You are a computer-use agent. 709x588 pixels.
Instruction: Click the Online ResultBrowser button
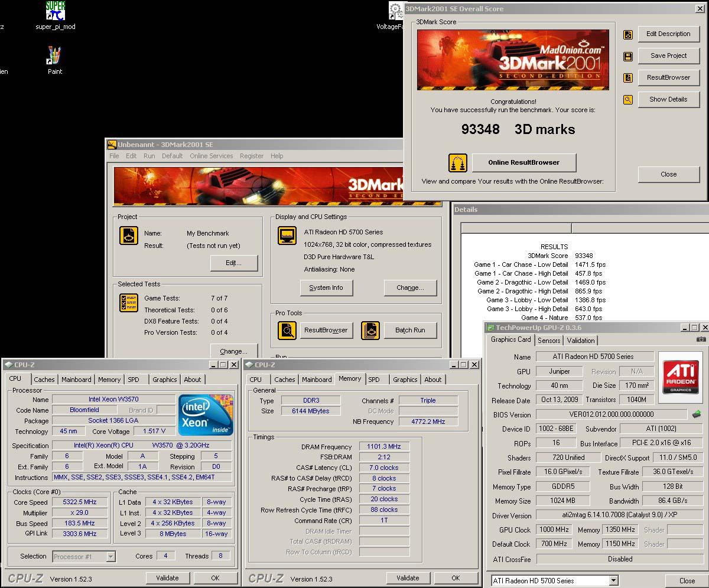pyautogui.click(x=523, y=162)
